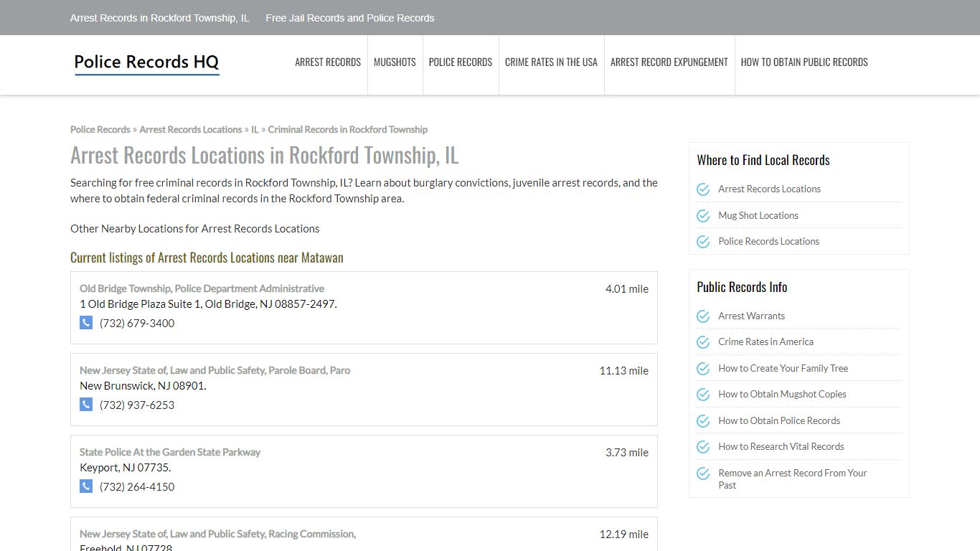Click the 11.13 mile distance text

click(624, 371)
